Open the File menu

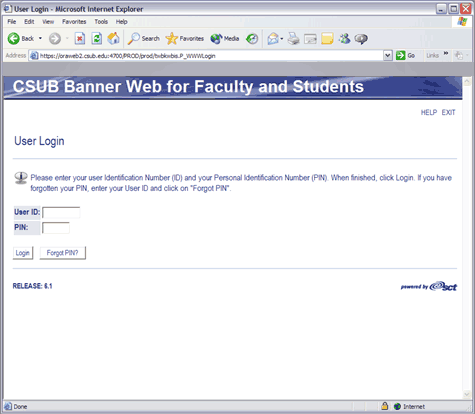12,22
